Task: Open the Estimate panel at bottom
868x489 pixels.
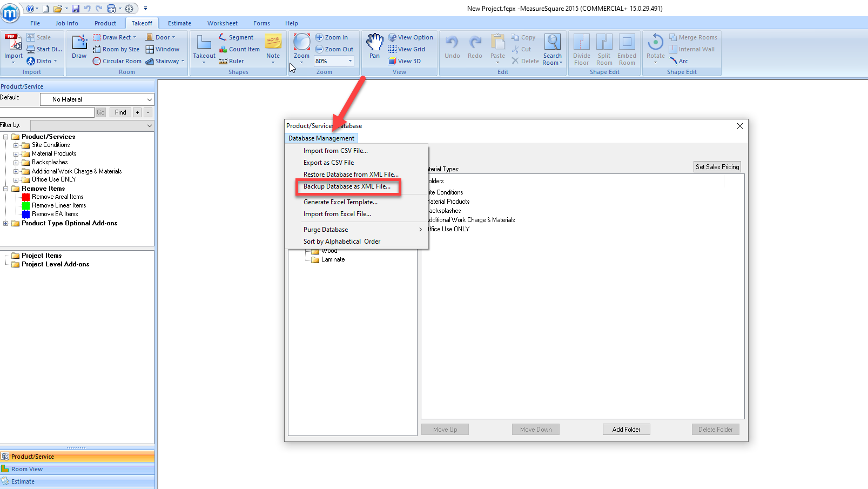Action: 77,481
